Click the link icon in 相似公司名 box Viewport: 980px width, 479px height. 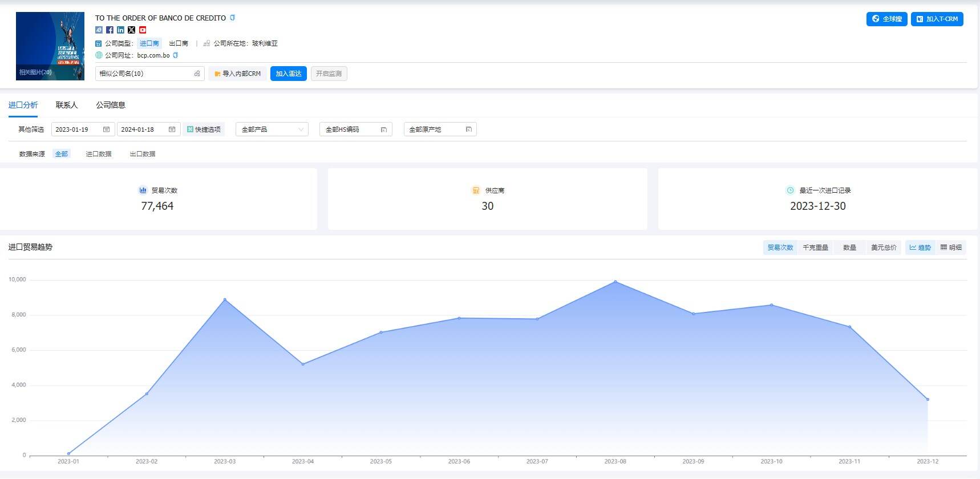(x=197, y=74)
